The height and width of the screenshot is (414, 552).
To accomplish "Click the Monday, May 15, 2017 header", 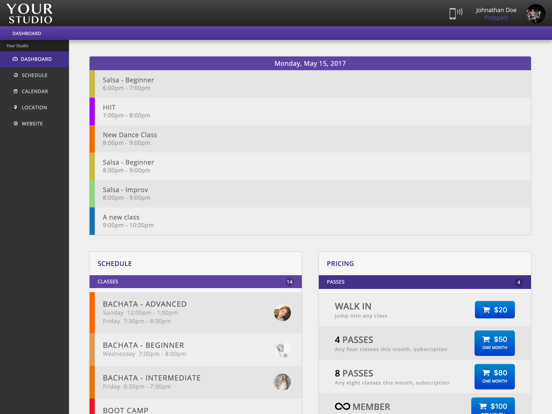I will (x=310, y=63).
